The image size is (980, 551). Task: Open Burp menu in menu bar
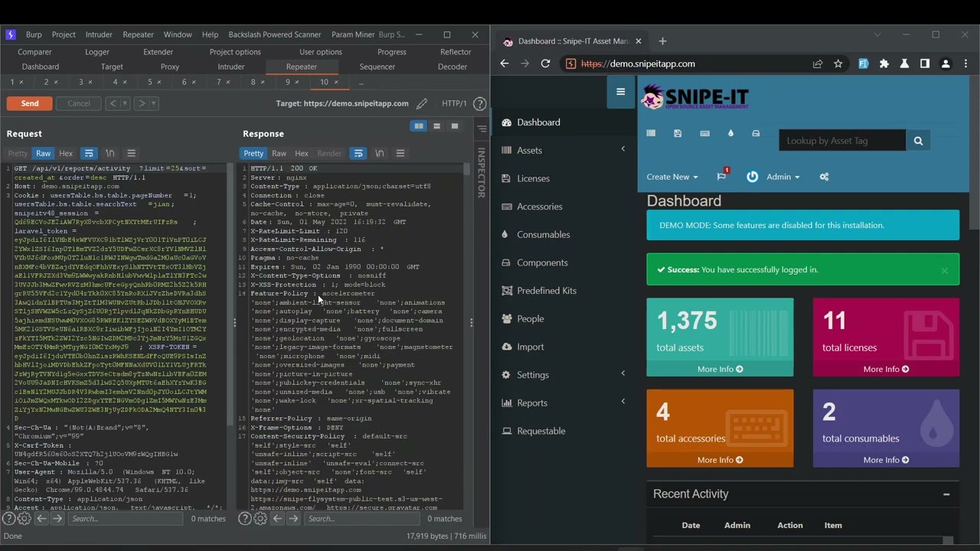[x=34, y=34]
